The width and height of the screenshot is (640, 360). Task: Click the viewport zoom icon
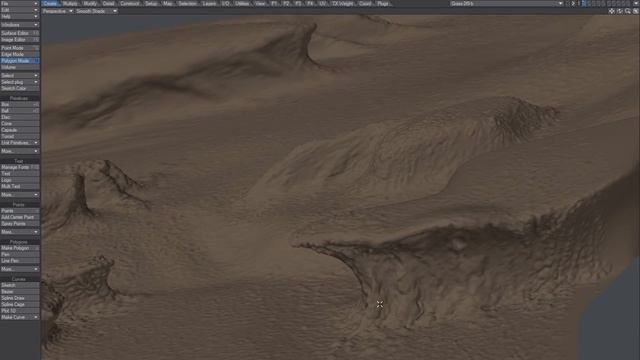point(628,11)
